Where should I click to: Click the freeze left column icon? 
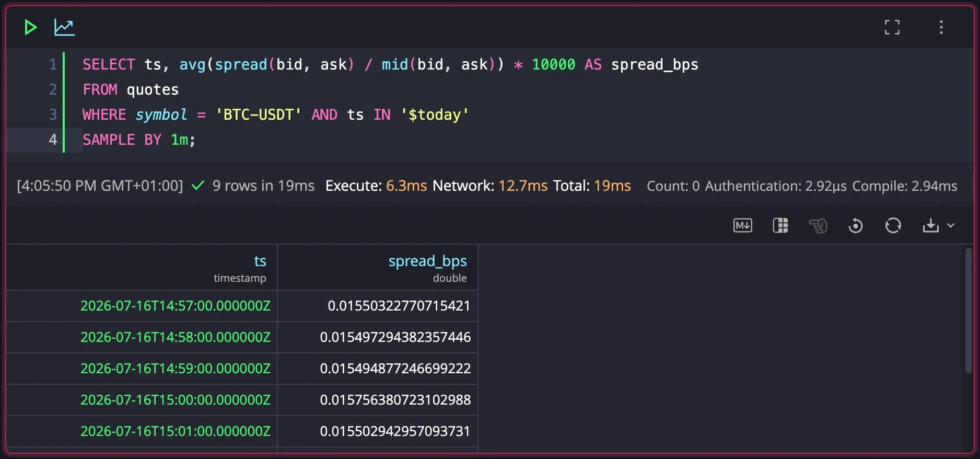[818, 225]
